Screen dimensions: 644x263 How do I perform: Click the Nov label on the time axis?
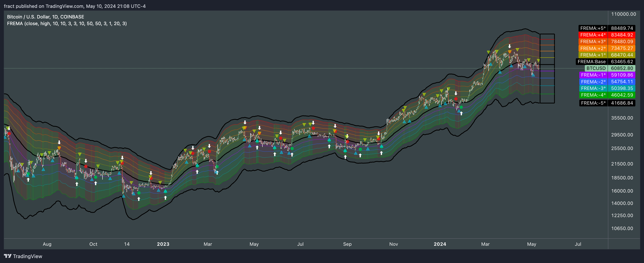click(x=394, y=244)
